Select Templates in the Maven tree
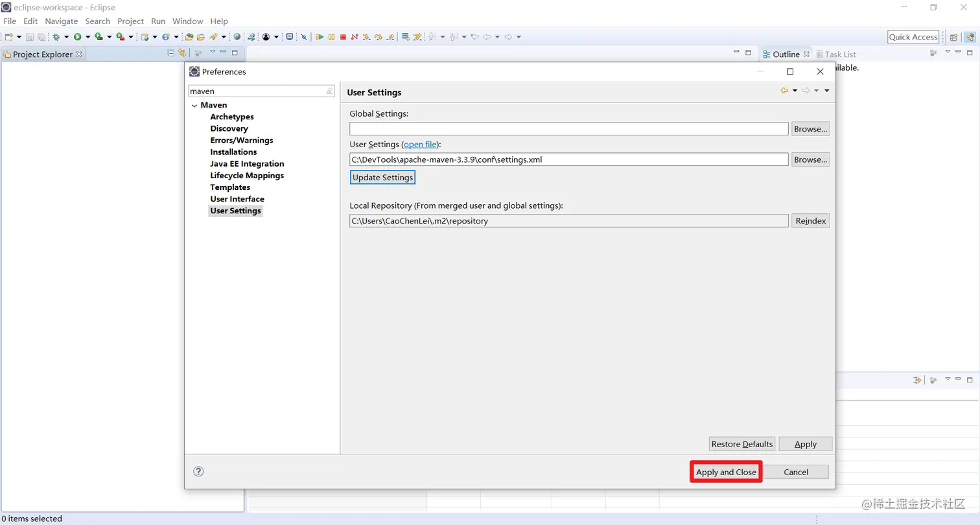This screenshot has height=525, width=980. pos(230,187)
